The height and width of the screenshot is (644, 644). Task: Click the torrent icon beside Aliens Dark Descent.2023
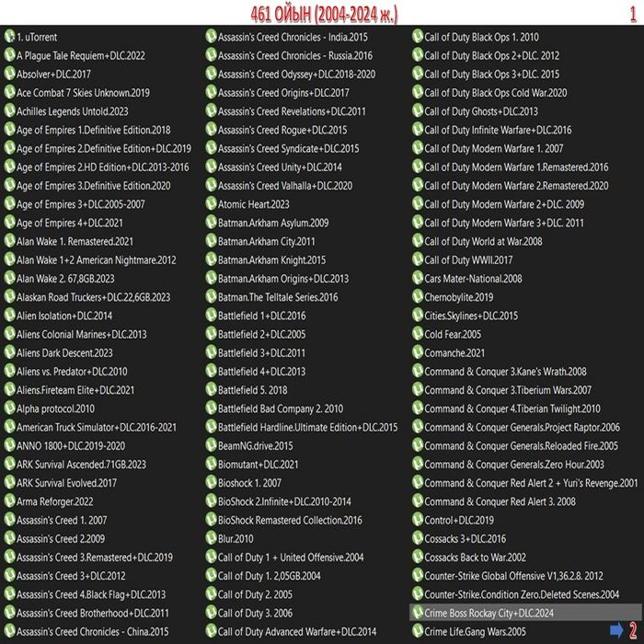pyautogui.click(x=9, y=352)
